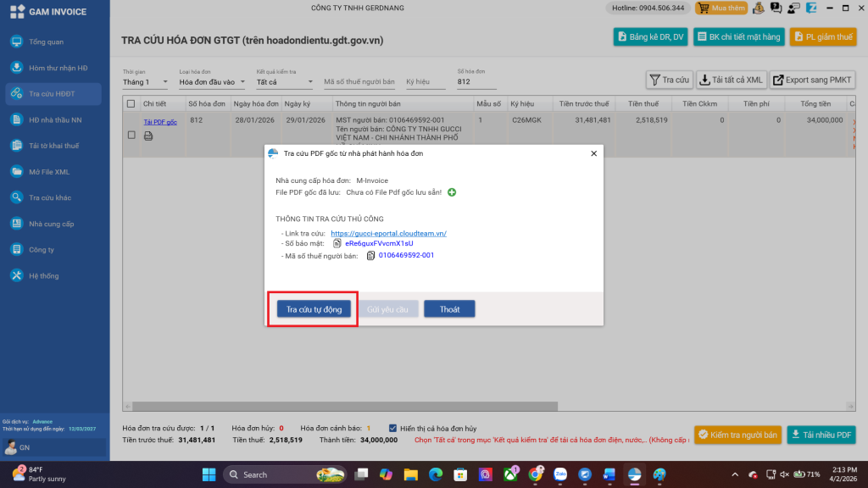
Task: Go to 'Tổng quan' in the sidebar
Action: tap(47, 42)
